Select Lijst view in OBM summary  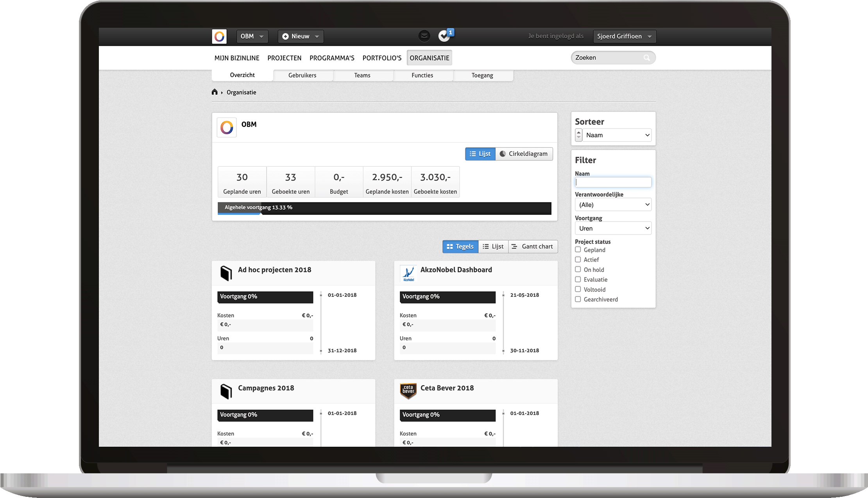[x=480, y=154]
